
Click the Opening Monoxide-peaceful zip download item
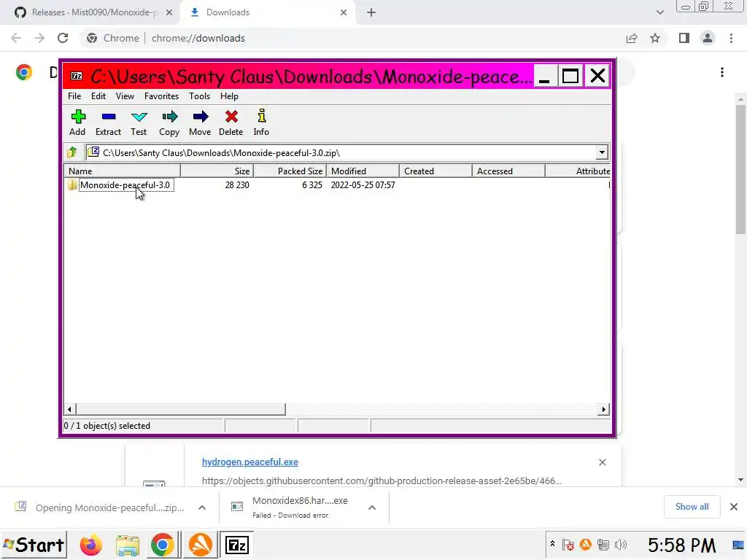[x=100, y=507]
